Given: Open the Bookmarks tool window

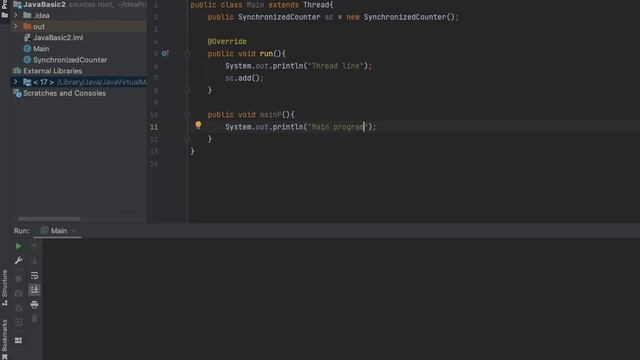Looking at the screenshot, I should pyautogui.click(x=4, y=339).
